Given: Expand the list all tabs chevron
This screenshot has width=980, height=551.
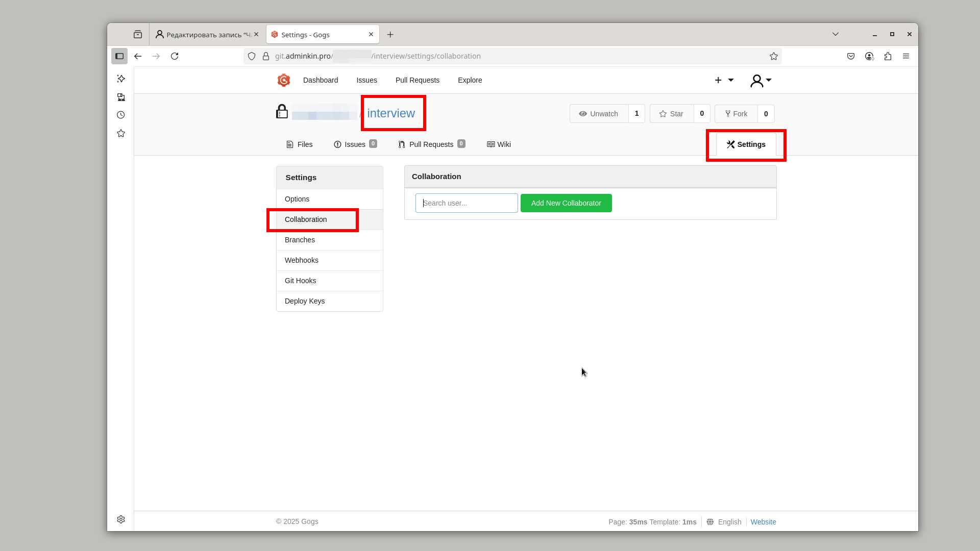Looking at the screenshot, I should coord(836,34).
